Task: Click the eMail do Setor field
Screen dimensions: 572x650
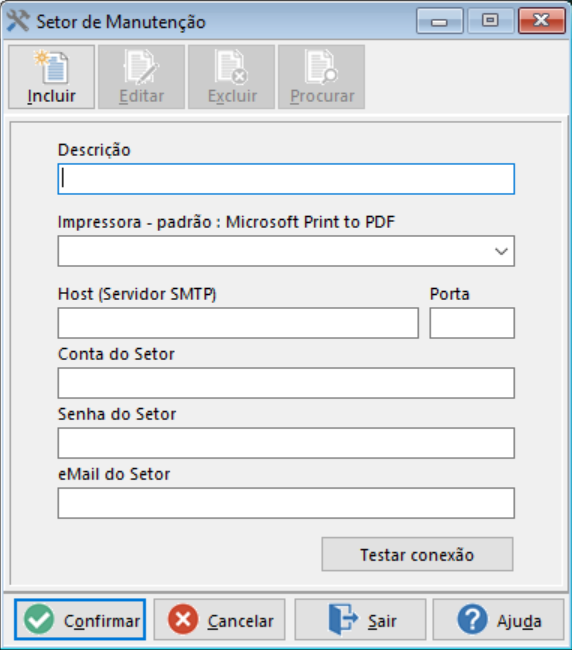Action: (x=286, y=503)
